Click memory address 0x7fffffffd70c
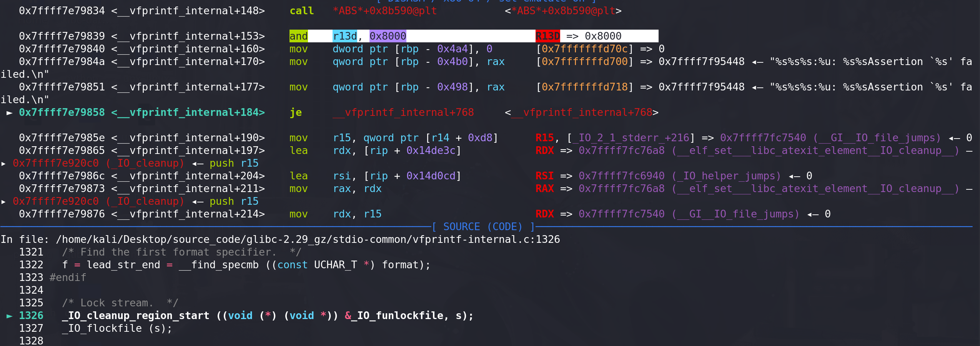980x346 pixels. coord(585,49)
